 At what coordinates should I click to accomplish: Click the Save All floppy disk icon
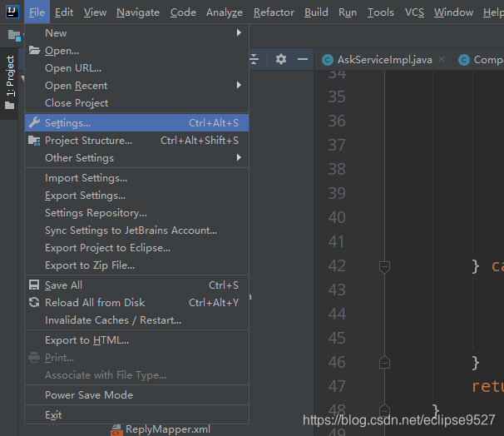point(34,285)
